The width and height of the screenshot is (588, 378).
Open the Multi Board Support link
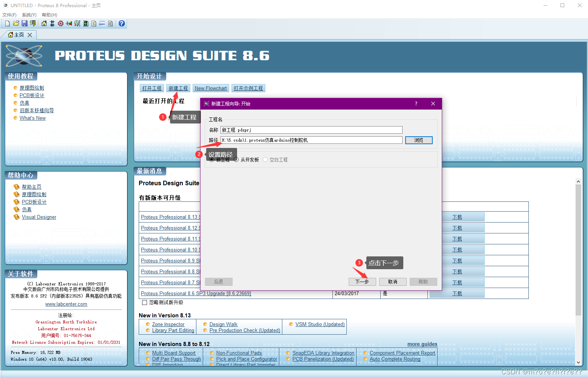[174, 353]
